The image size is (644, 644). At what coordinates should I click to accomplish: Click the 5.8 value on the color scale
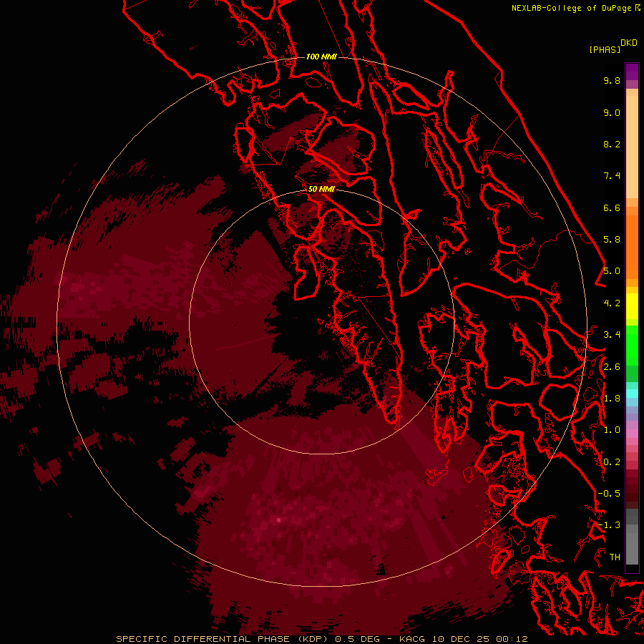click(x=612, y=240)
